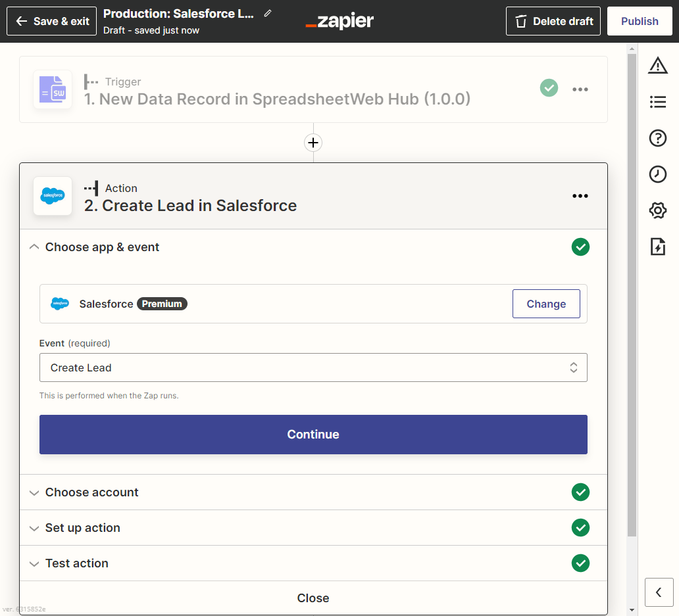
Task: Expand the Choose account section
Action: point(92,492)
